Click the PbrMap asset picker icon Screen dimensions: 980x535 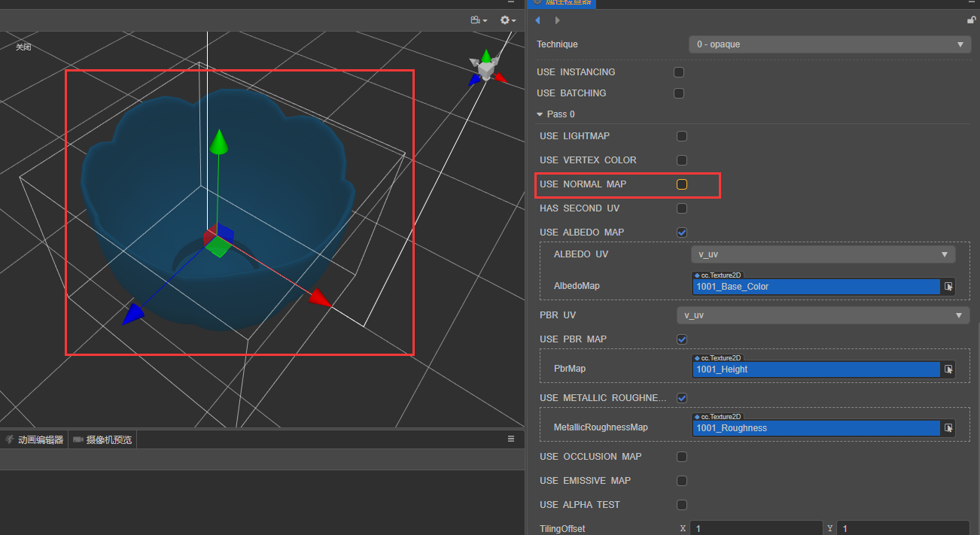pyautogui.click(x=948, y=369)
